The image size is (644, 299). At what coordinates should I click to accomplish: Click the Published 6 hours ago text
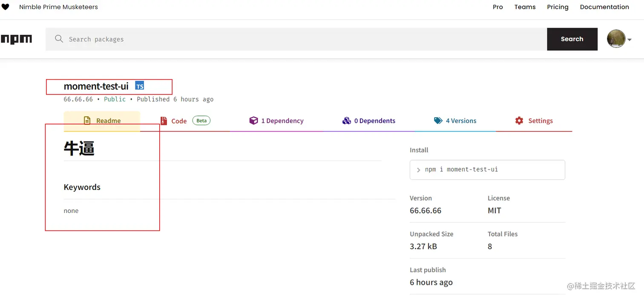click(175, 99)
